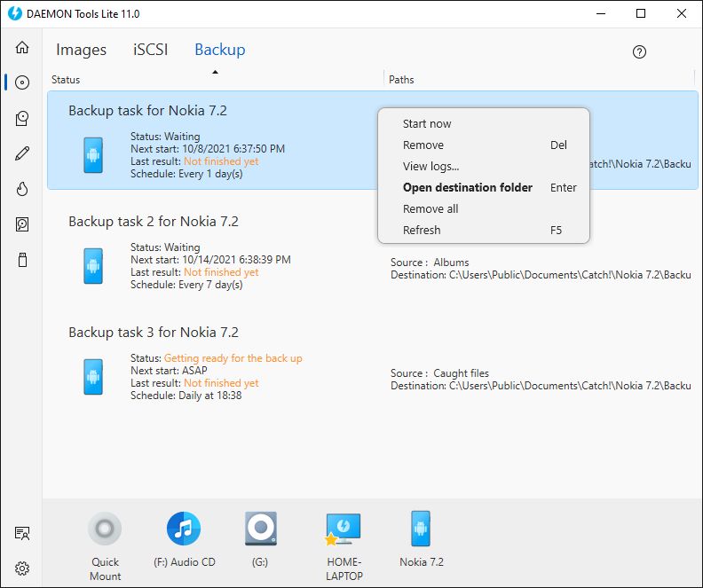Click phone icon of Backup task 3
The width and height of the screenshot is (703, 588).
(x=93, y=377)
